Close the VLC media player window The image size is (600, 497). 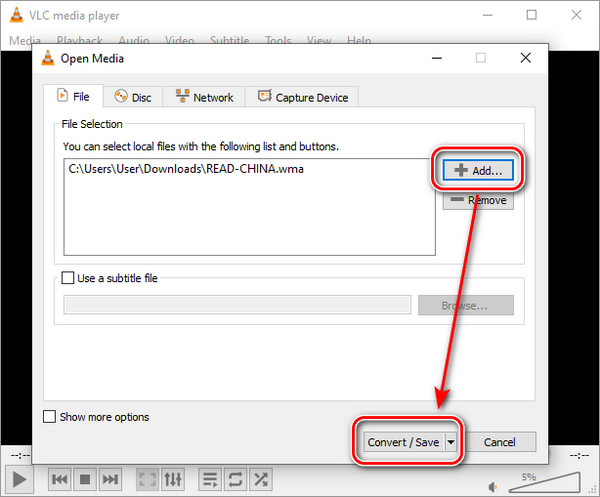tap(576, 15)
